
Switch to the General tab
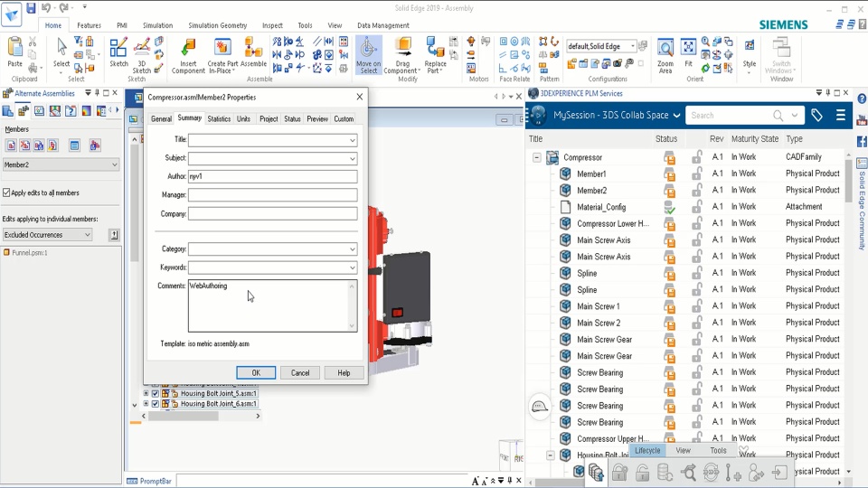[161, 119]
